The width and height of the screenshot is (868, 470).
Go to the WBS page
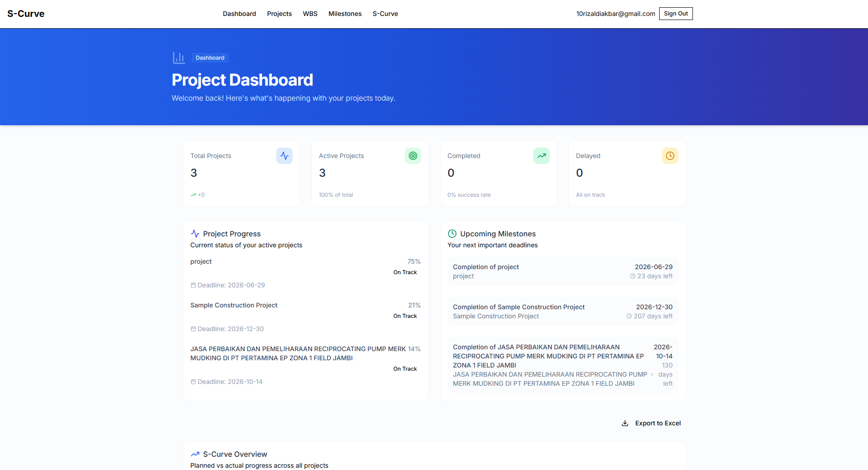310,14
